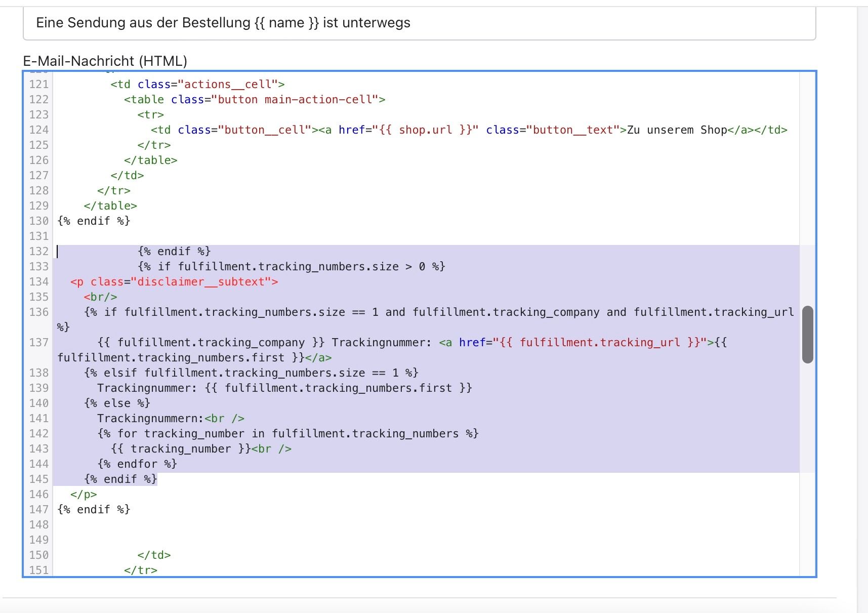The height and width of the screenshot is (613, 868).
Task: Place cursor on empty line 148
Action: click(x=202, y=525)
